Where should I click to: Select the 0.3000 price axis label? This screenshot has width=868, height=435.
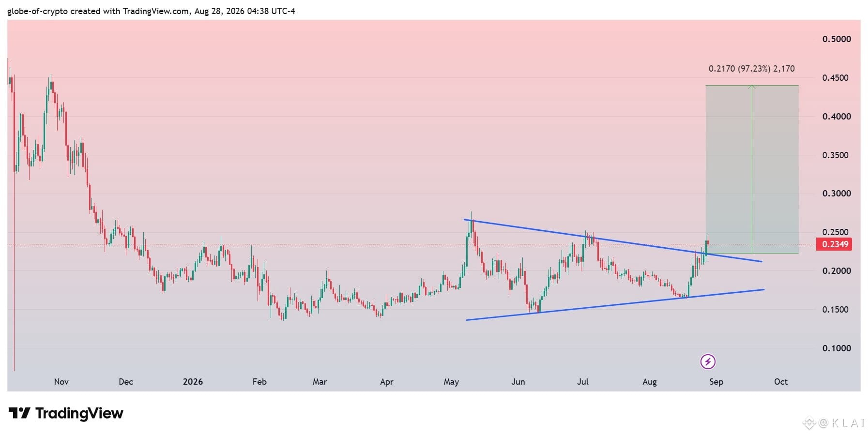click(837, 194)
